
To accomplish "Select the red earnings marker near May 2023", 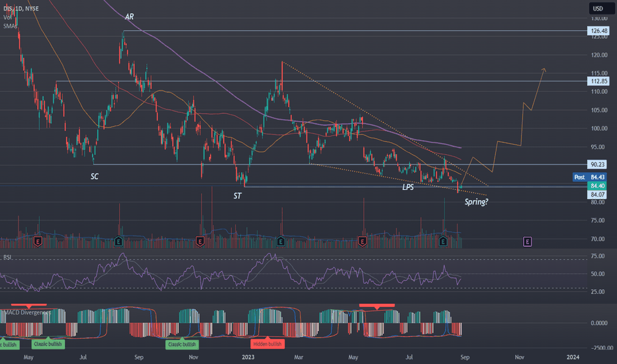I will 362,241.
